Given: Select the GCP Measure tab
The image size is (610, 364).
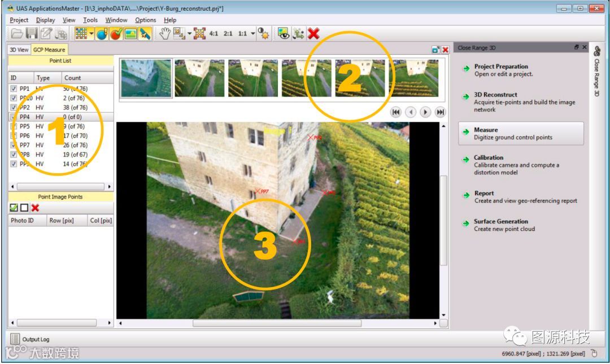Looking at the screenshot, I should coord(49,50).
